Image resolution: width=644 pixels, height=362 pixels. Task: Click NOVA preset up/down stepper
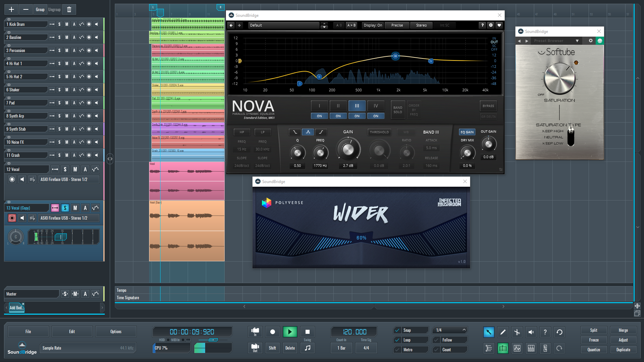click(324, 25)
